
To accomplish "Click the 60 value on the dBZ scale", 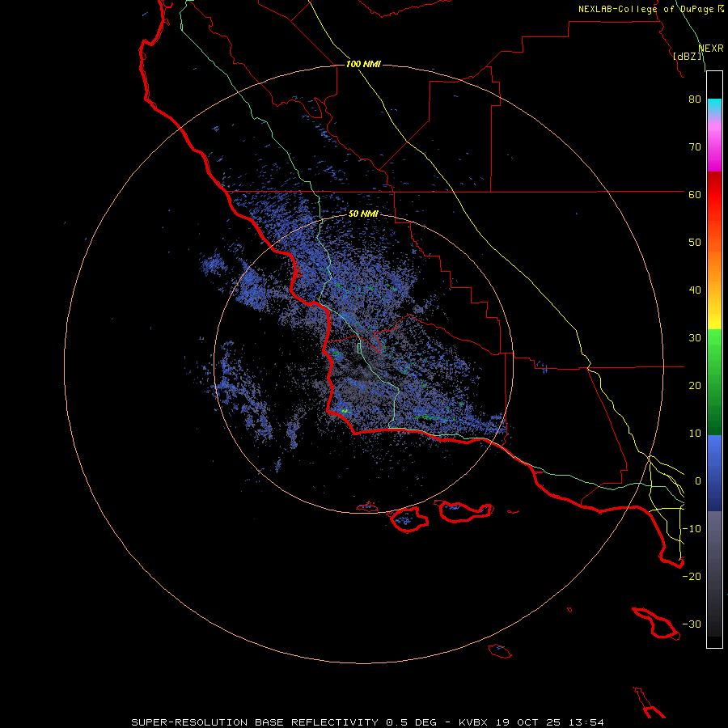I will point(695,194).
